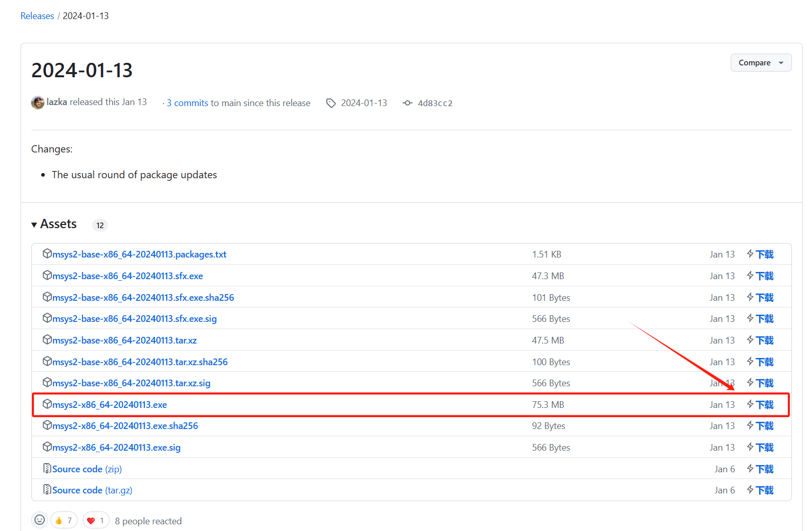Open msys2-x86_64-20240113.exe.sha256 link
Image resolution: width=812 pixels, height=531 pixels.
click(125, 426)
